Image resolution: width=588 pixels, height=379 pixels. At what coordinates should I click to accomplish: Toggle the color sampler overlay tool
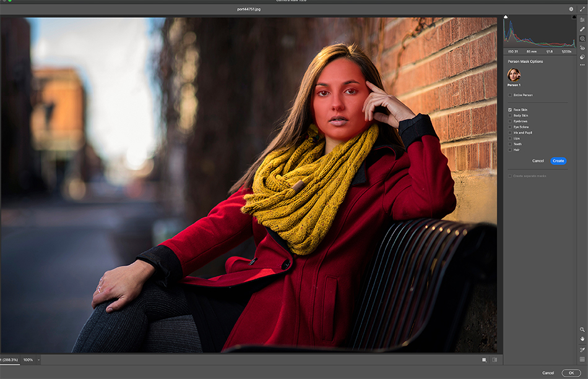(582, 350)
